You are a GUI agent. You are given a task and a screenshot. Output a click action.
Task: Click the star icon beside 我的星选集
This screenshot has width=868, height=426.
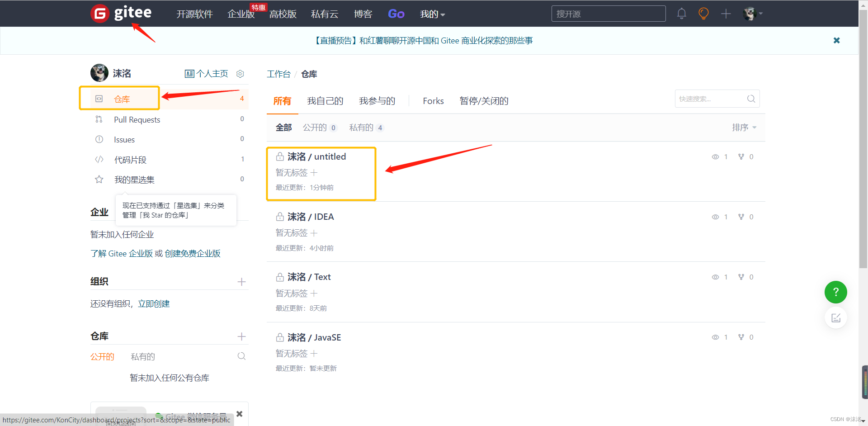coord(99,180)
